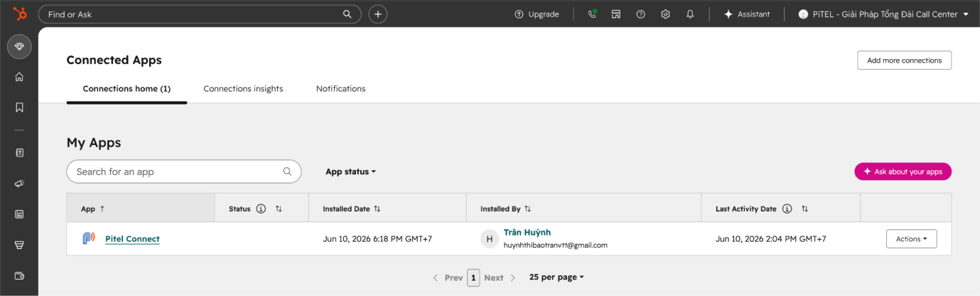Click the diamond icon in left sidebar
This screenshot has height=296, width=980.
tap(19, 46)
